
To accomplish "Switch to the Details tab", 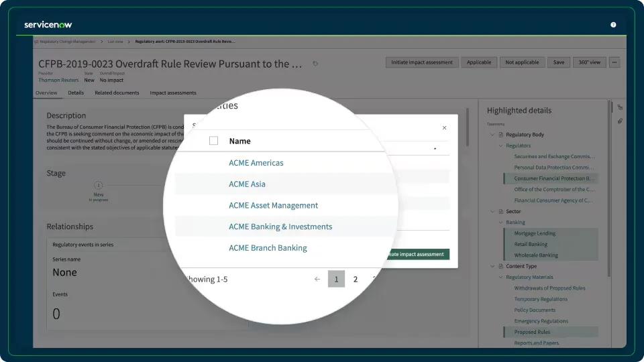I will [76, 93].
